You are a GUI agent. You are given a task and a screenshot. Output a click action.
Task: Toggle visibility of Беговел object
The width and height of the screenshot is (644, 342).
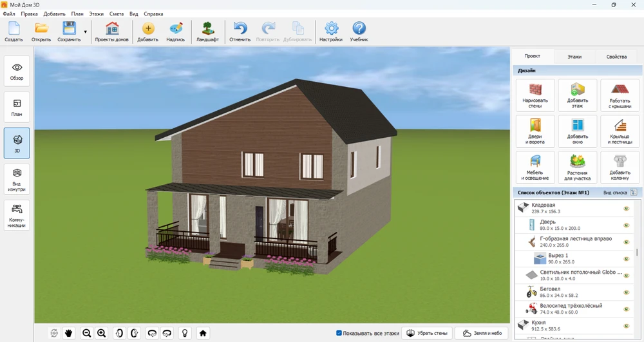(625, 292)
